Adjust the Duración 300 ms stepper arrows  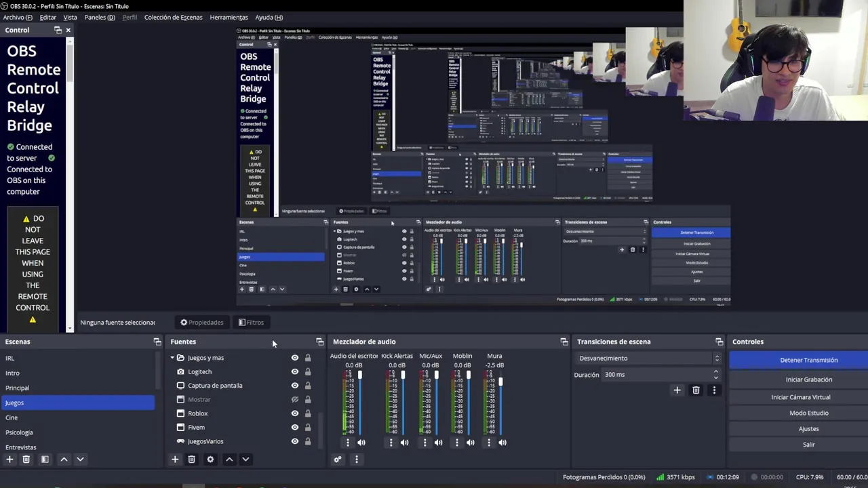715,374
